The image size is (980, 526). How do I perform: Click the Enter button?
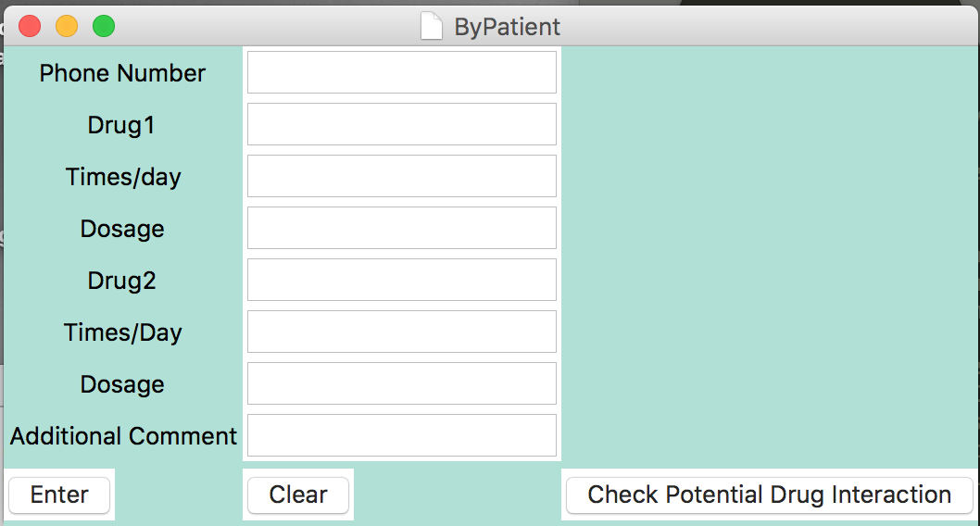[59, 495]
